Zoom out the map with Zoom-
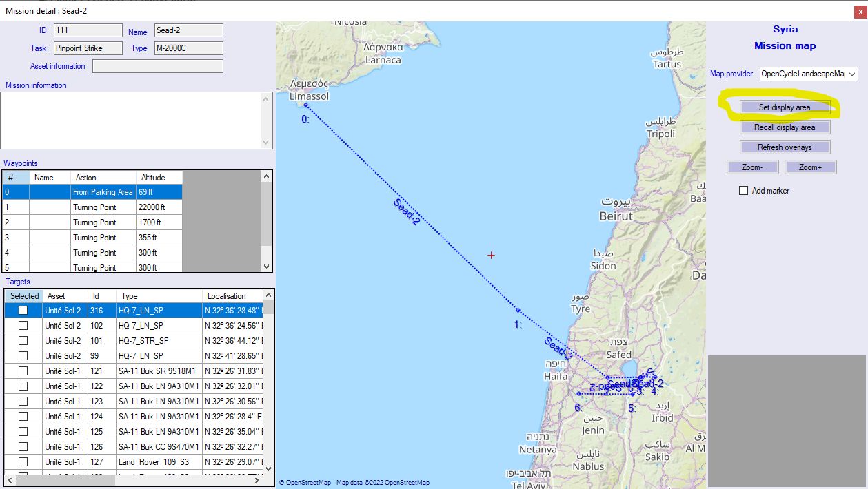The height and width of the screenshot is (489, 868). (x=752, y=167)
